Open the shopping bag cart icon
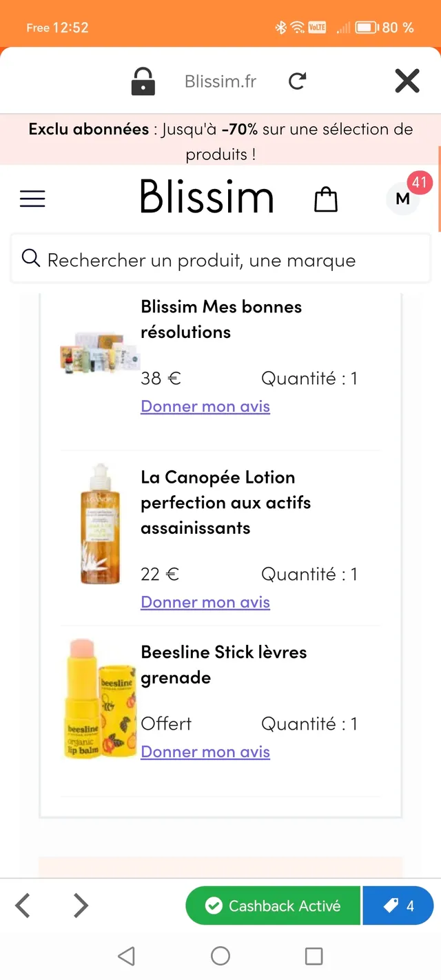 325,199
